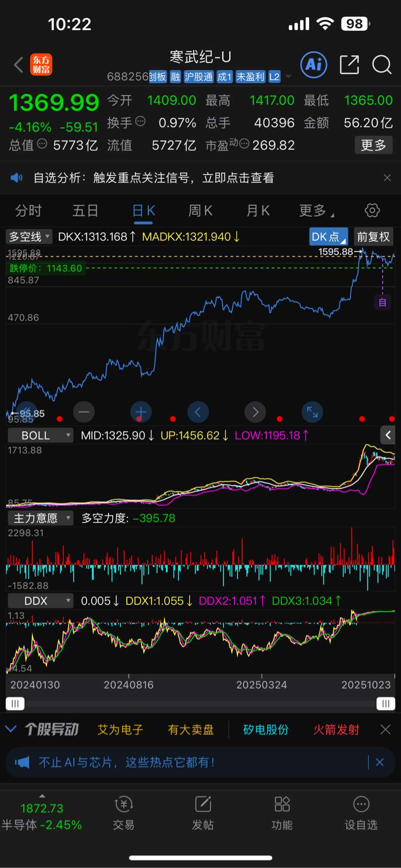The image size is (401, 868).
Task: Tap the speaker icon in analysis banner
Action: 17,178
